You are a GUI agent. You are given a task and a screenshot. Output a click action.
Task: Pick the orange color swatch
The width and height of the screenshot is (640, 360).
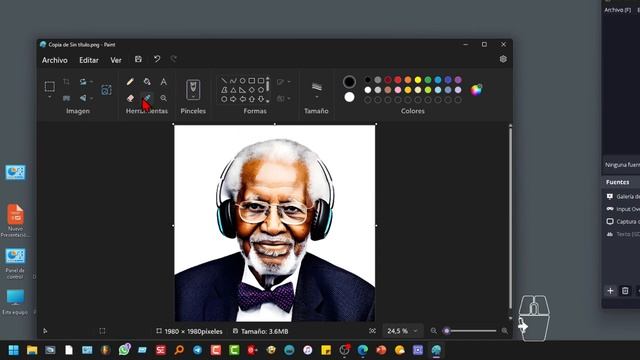click(x=408, y=80)
